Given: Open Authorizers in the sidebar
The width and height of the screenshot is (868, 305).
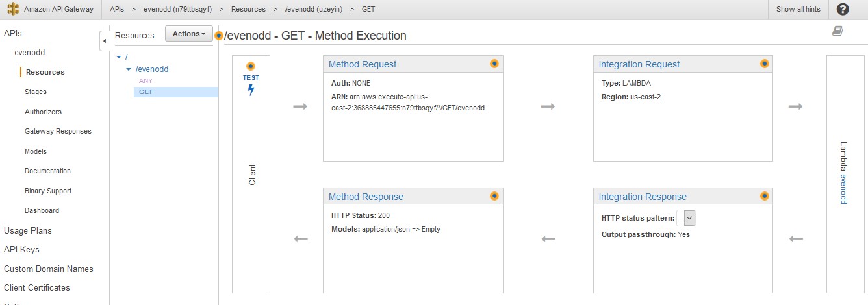Looking at the screenshot, I should point(43,112).
